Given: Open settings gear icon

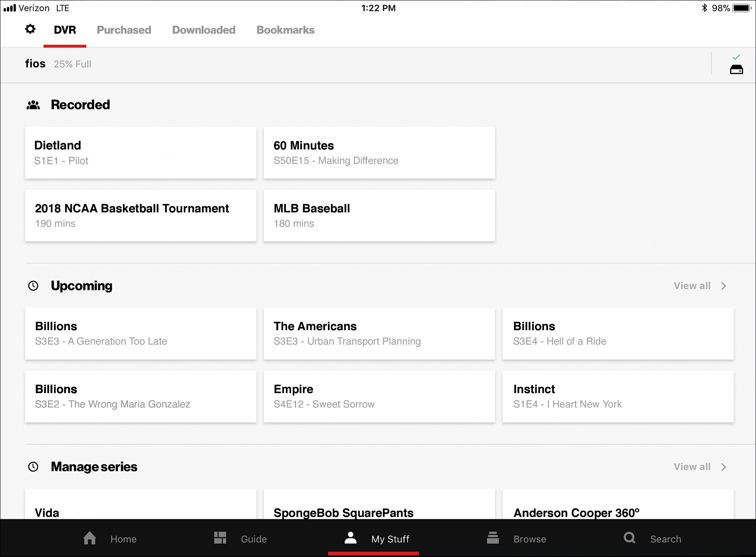Looking at the screenshot, I should coord(30,29).
